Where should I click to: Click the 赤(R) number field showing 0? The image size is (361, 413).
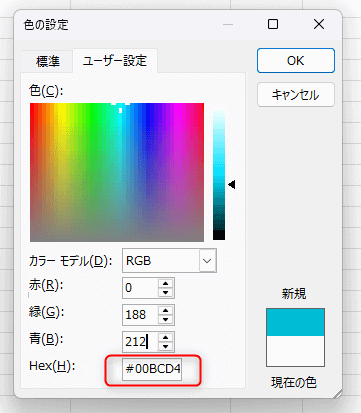point(140,288)
